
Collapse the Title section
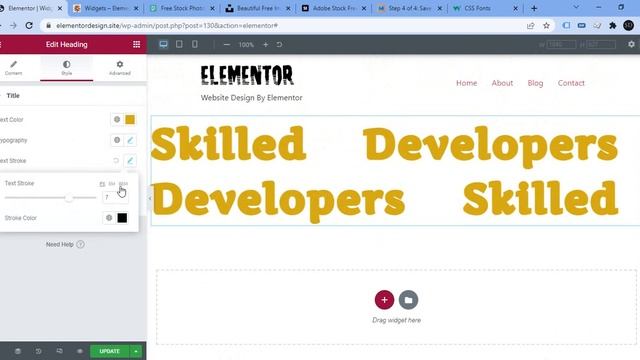pos(13,96)
